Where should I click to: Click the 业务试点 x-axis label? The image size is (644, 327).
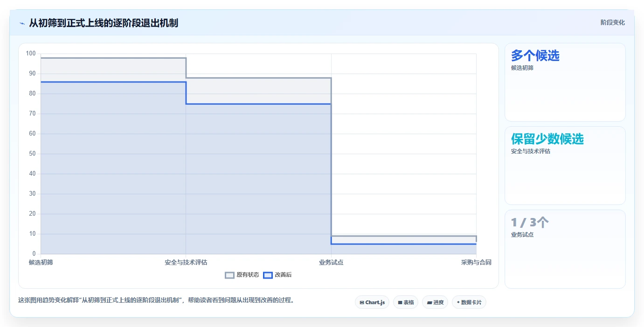click(331, 262)
